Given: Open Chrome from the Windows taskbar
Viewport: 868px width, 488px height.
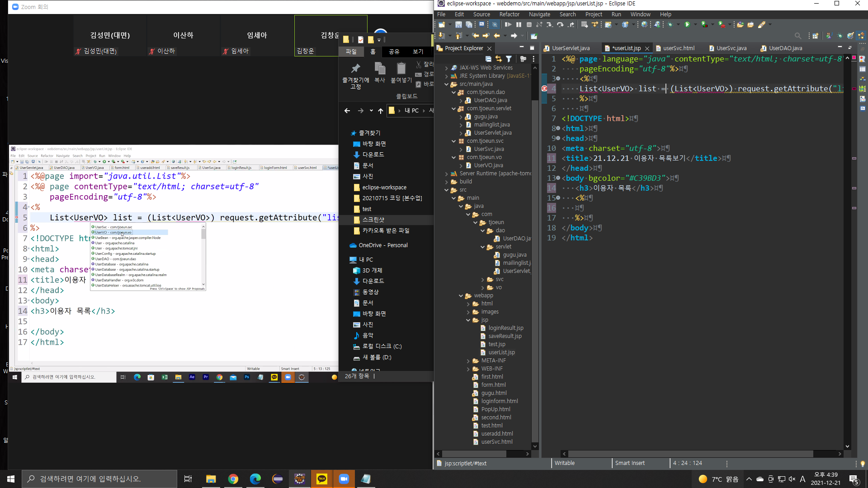Looking at the screenshot, I should tap(233, 479).
